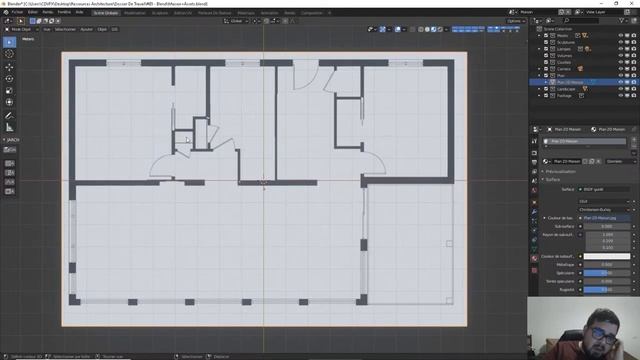This screenshot has height=360, width=640.
Task: Adjust the Rugosité slider
Action: 607,290
